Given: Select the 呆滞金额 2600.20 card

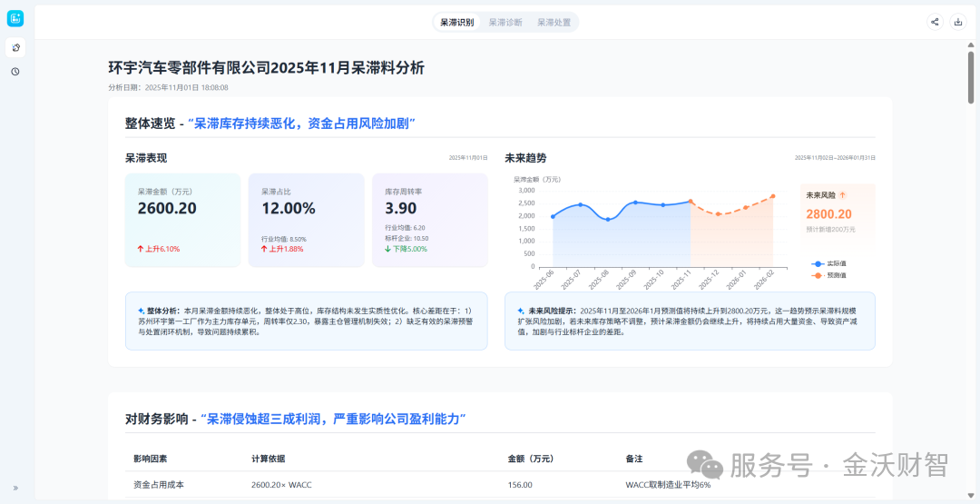Looking at the screenshot, I should (182, 220).
